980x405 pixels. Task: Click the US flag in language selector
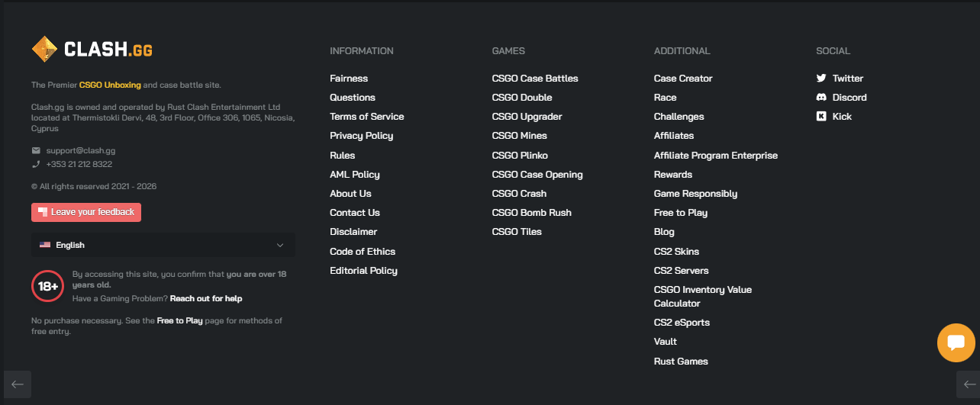(x=45, y=245)
